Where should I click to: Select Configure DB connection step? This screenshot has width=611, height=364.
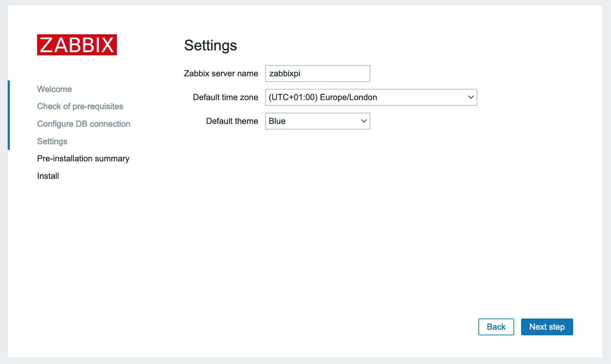tap(84, 124)
